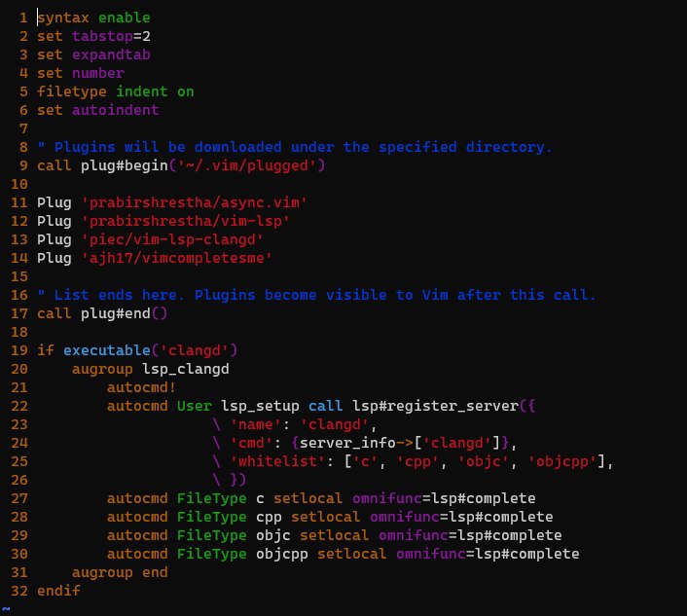This screenshot has width=687, height=616.
Task: Click the 'syntax' keyword on line 1
Action: 63,18
